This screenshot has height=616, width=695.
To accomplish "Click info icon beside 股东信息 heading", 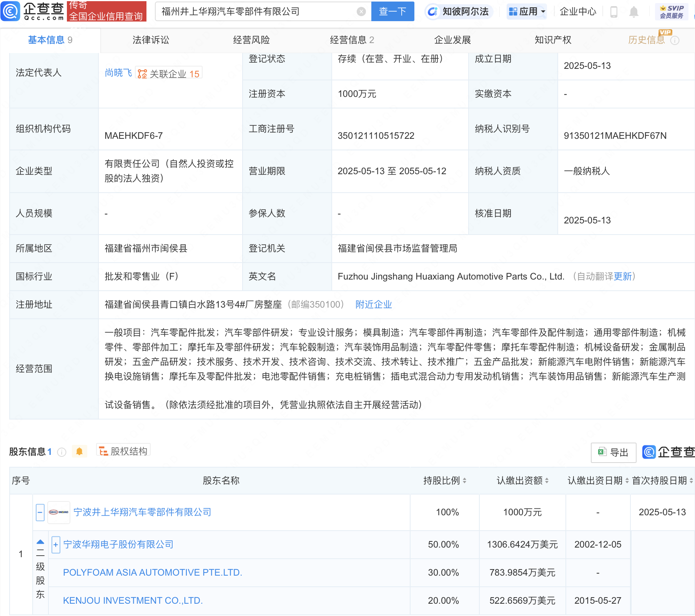I will (x=62, y=452).
